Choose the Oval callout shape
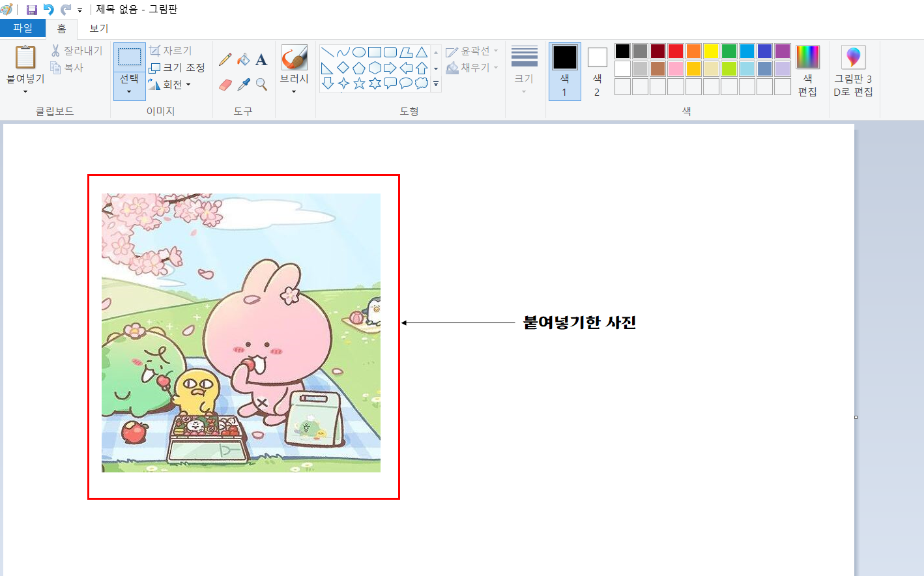The width and height of the screenshot is (924, 576). click(x=406, y=83)
